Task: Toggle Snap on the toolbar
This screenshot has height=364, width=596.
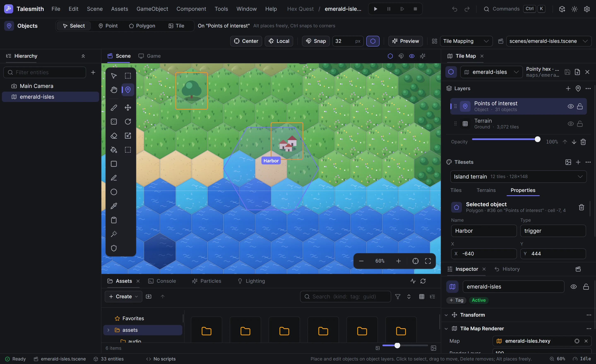Action: [316, 41]
